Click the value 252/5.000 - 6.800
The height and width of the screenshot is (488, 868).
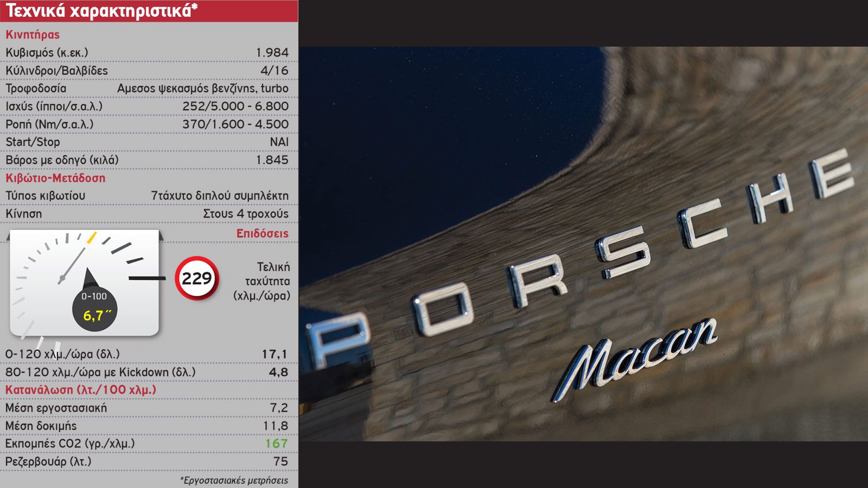coord(235,106)
